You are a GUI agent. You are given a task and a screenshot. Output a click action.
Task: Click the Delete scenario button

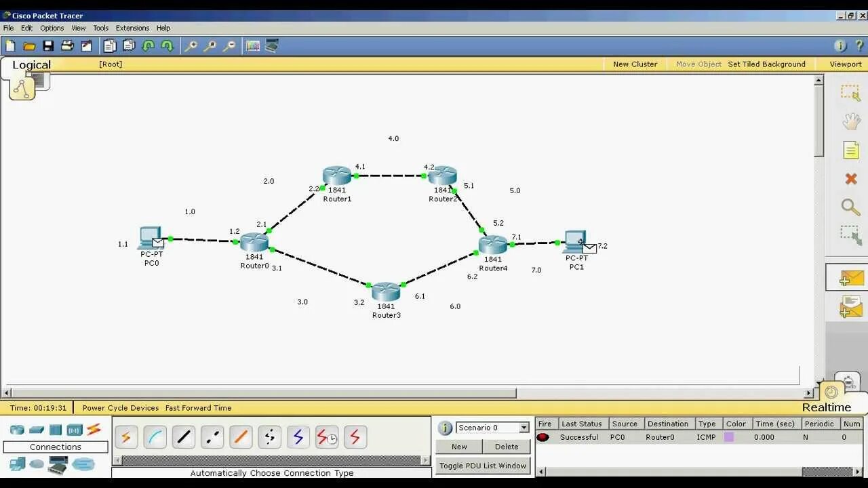click(x=507, y=447)
